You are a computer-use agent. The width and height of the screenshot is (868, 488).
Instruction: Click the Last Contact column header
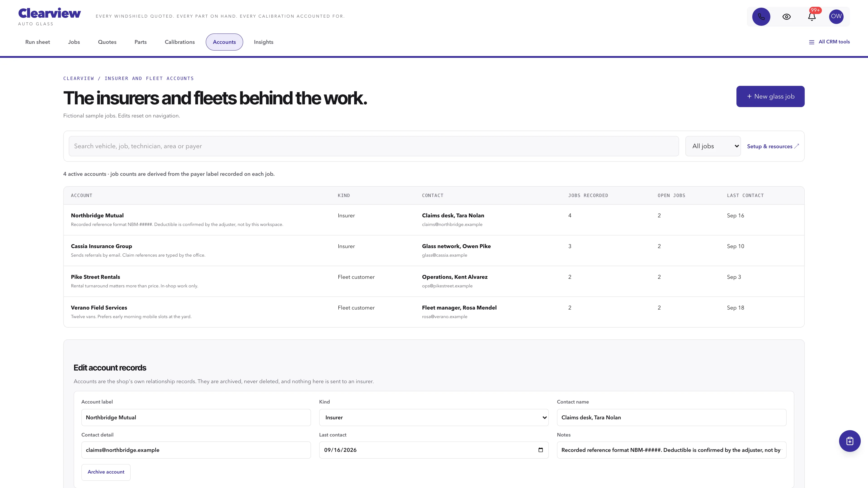tap(745, 195)
